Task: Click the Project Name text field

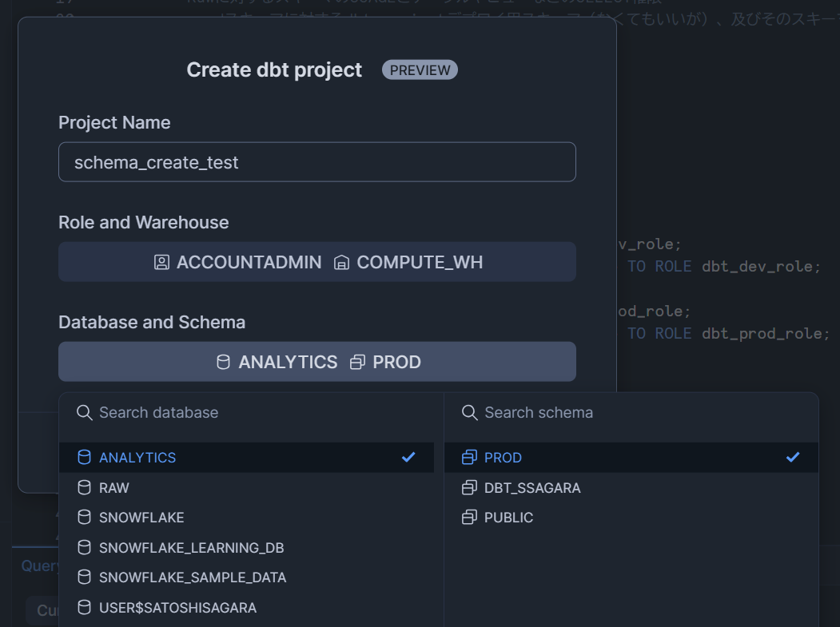Action: click(317, 162)
